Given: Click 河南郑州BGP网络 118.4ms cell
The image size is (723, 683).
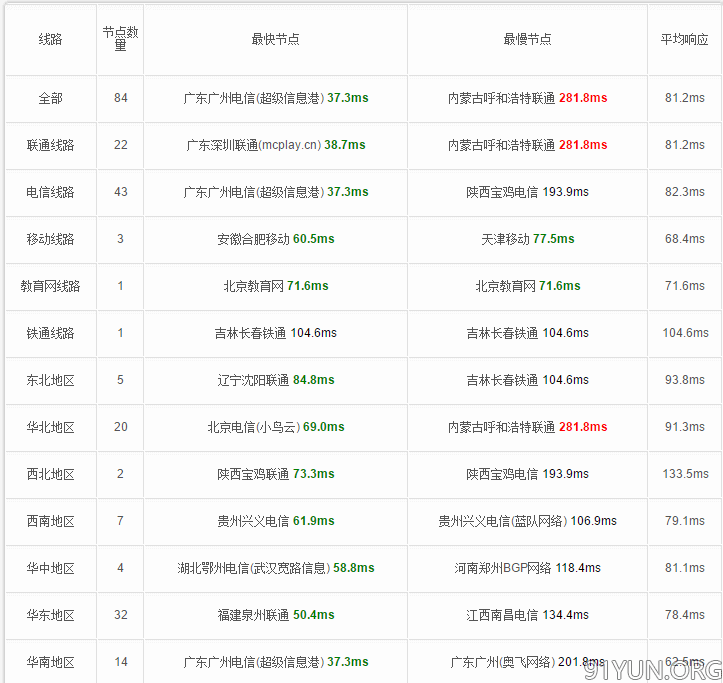Looking at the screenshot, I should tap(527, 569).
